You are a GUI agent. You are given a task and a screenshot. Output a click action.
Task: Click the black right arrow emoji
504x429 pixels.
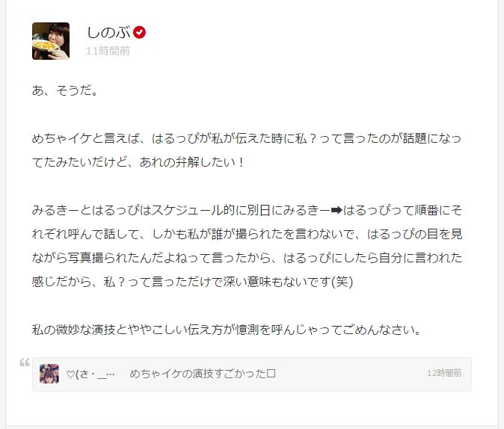pyautogui.click(x=336, y=211)
